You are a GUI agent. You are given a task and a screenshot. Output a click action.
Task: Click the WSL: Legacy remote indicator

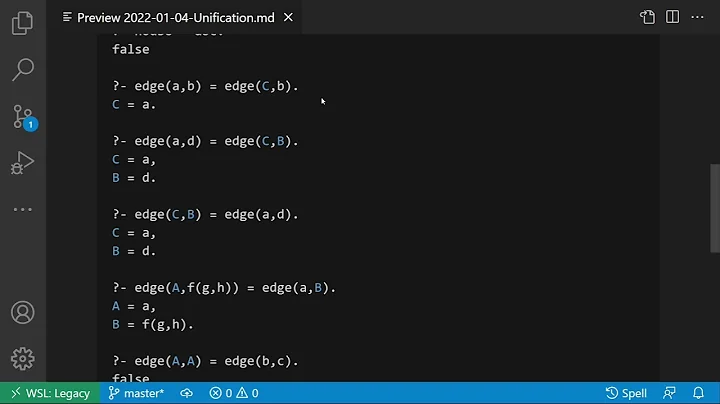coord(50,393)
